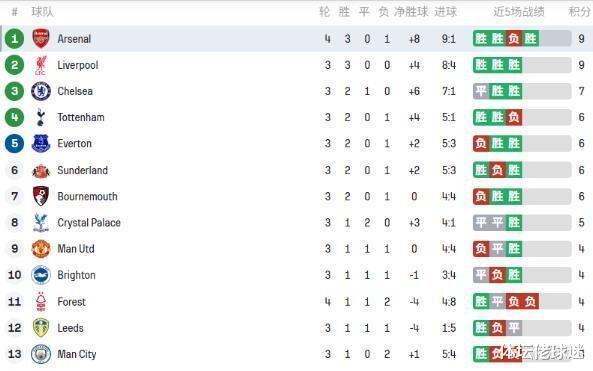Image resolution: width=593 pixels, height=371 pixels.
Task: Open the Sunderland team name link
Action: pos(82,170)
